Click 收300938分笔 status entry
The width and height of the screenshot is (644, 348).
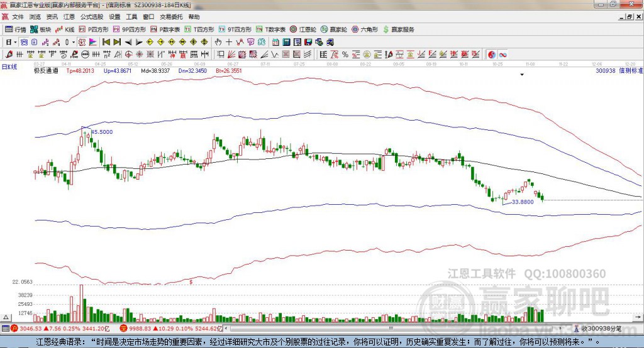(598, 329)
